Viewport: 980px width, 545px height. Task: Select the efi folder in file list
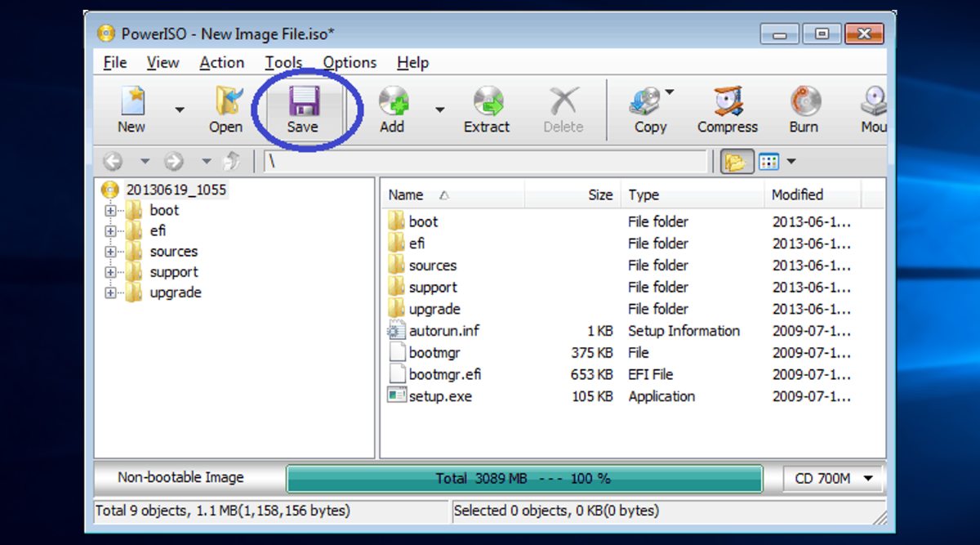pyautogui.click(x=416, y=243)
